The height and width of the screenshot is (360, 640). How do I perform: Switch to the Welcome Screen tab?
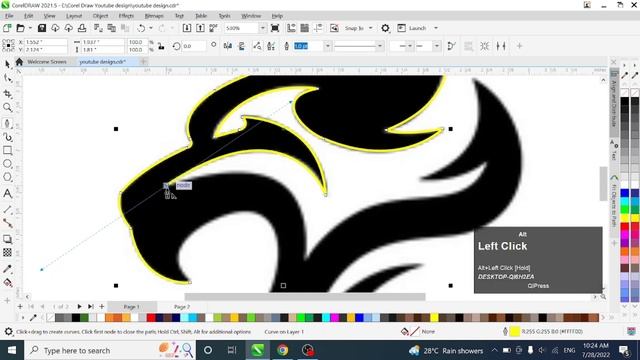(47, 62)
